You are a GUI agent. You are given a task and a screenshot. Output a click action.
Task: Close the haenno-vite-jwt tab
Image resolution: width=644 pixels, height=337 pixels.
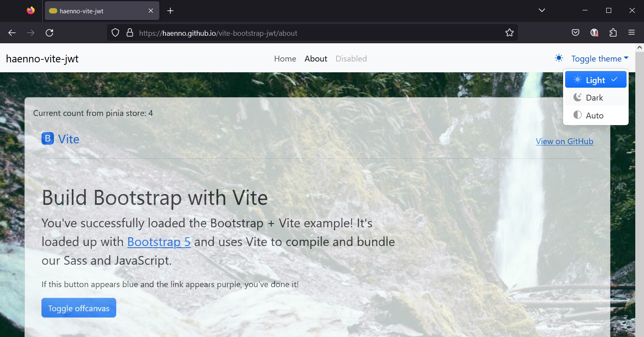[x=151, y=11]
